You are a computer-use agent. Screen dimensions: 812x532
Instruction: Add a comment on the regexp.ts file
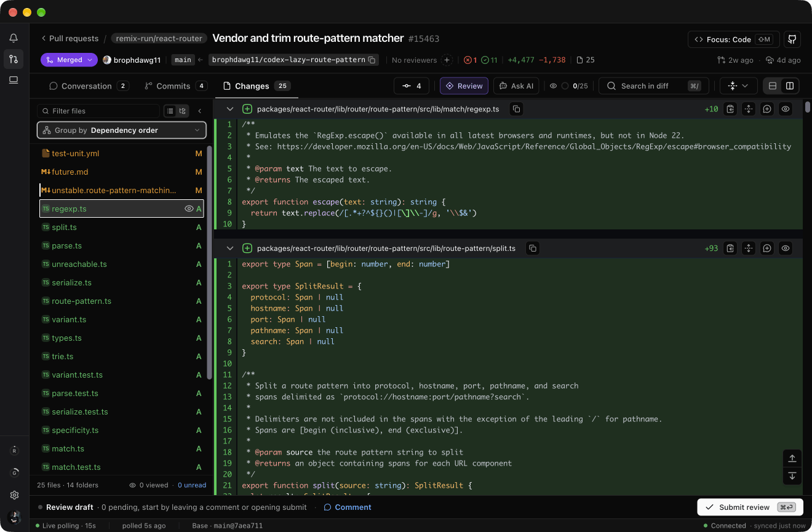pos(767,109)
